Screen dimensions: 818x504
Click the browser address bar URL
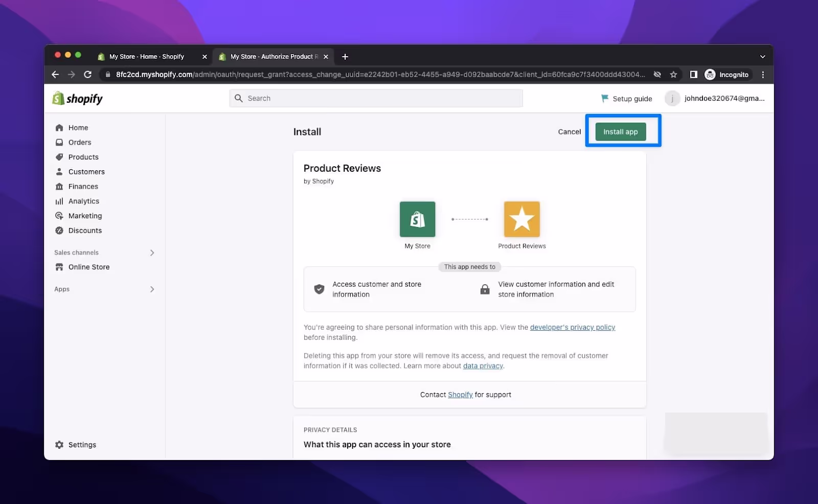pyautogui.click(x=380, y=75)
